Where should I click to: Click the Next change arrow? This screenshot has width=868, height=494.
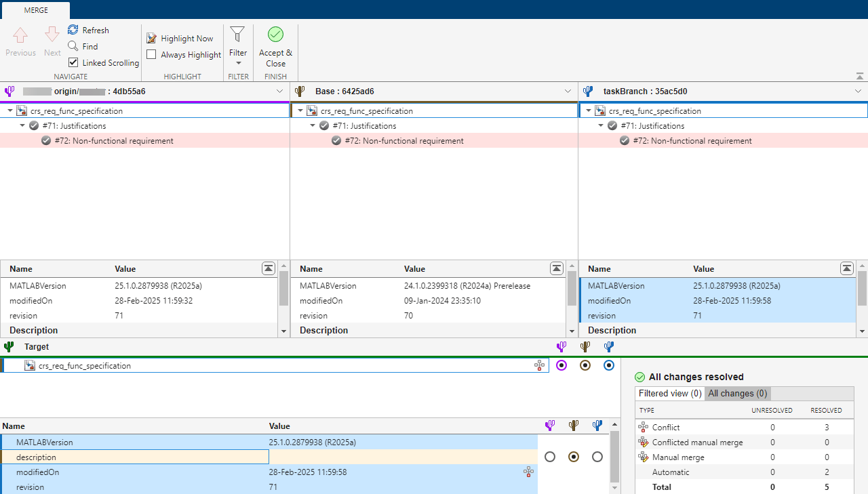tap(52, 35)
